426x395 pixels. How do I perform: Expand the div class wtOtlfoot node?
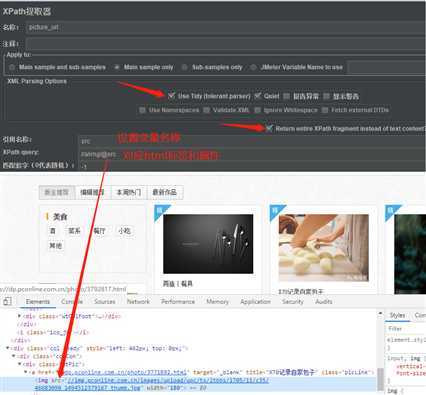pyautogui.click(x=19, y=316)
